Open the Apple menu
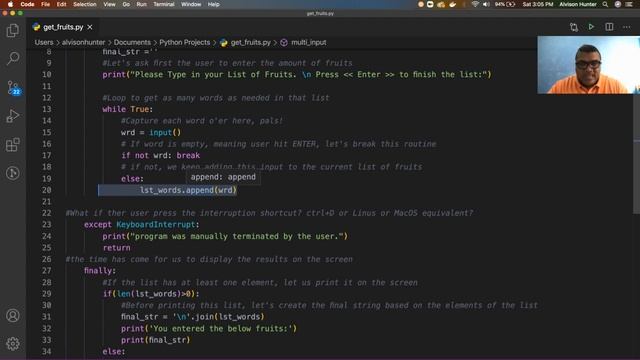The height and width of the screenshot is (360, 640). click(10, 4)
